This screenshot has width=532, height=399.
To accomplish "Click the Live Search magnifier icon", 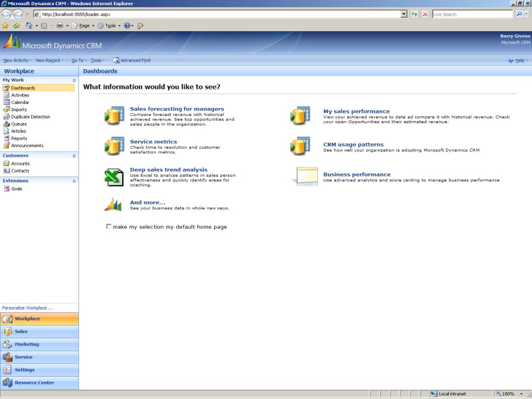I will point(519,14).
